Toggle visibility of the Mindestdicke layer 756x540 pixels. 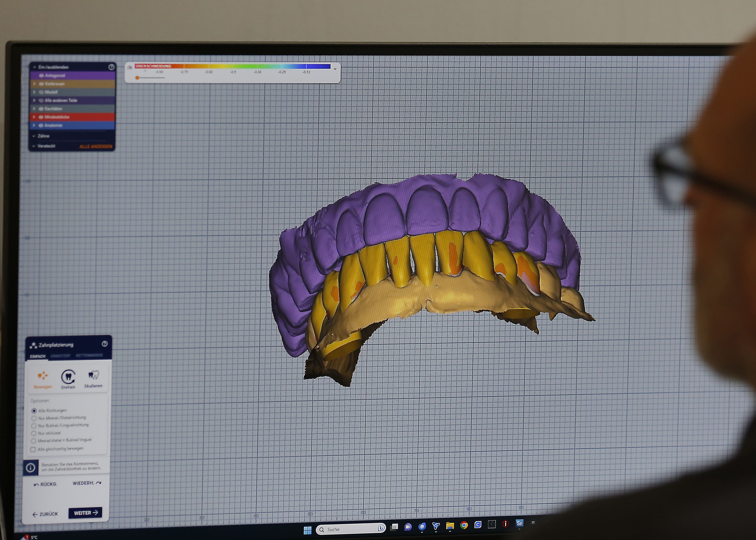click(41, 117)
